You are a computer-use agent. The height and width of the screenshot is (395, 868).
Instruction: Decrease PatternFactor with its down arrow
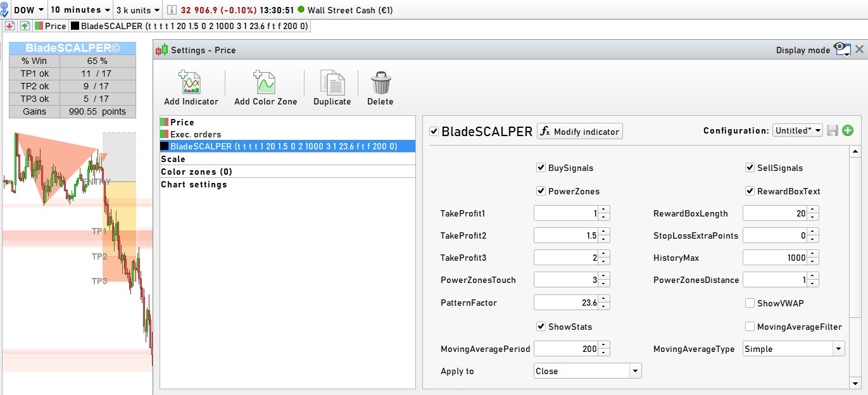pyautogui.click(x=604, y=306)
